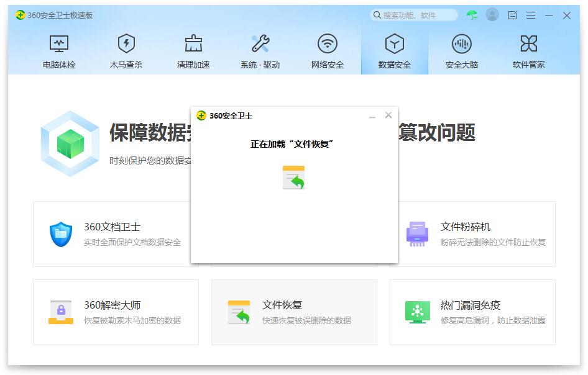Click the 360安全卫士极速版 window title

point(60,16)
